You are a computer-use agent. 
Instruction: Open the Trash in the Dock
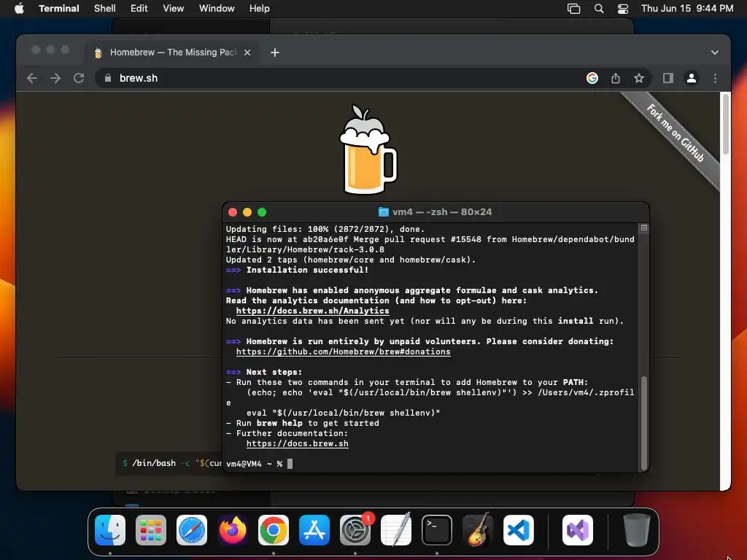click(636, 530)
